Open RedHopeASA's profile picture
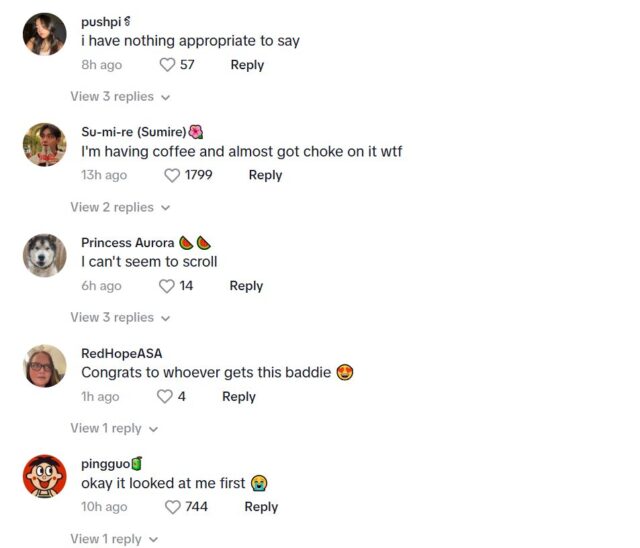Image resolution: width=640 pixels, height=548 pixels. click(x=44, y=366)
